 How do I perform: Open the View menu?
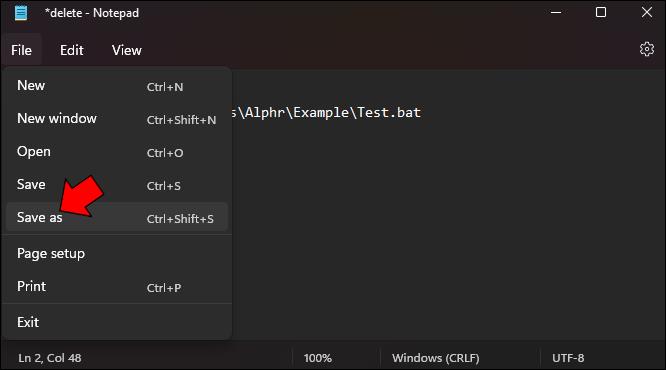(x=127, y=50)
